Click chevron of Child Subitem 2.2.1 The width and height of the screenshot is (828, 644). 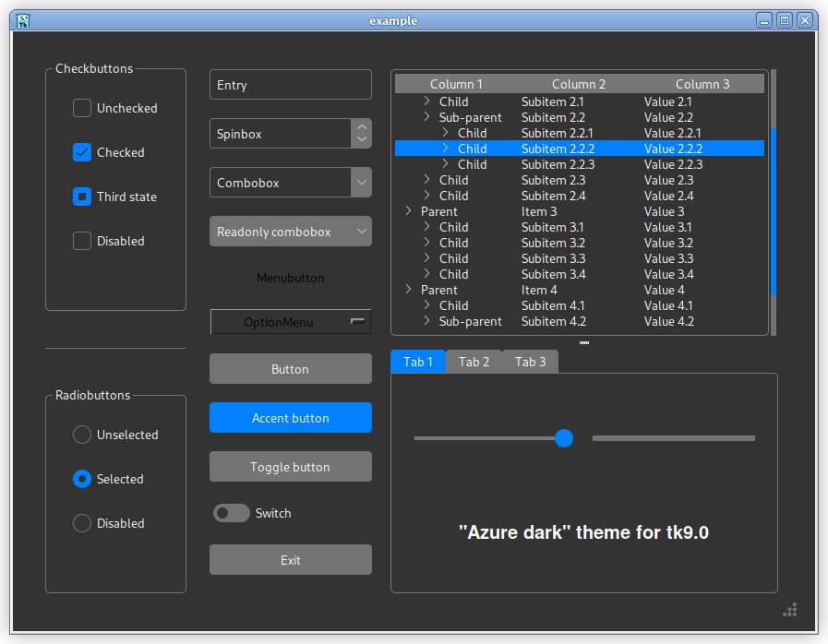pos(445,133)
